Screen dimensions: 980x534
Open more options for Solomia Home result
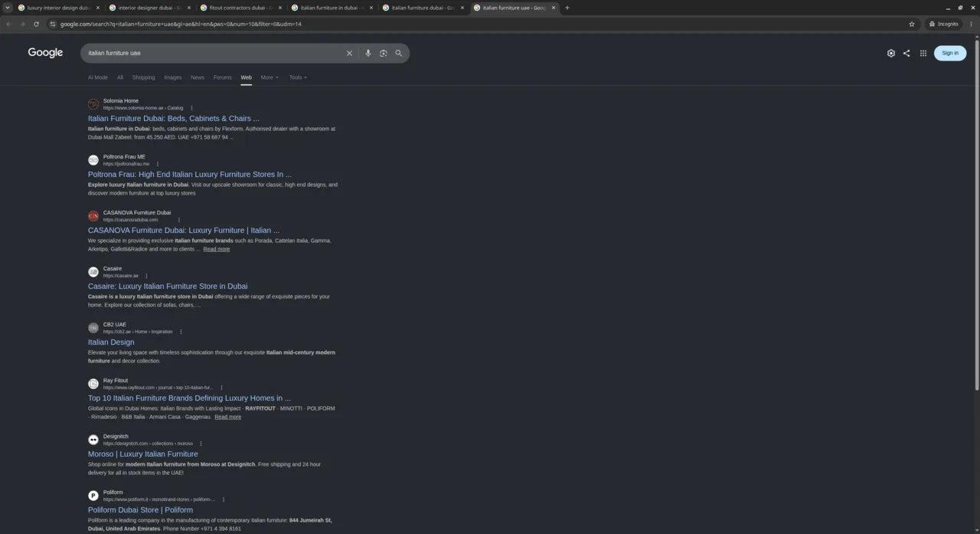click(x=191, y=108)
